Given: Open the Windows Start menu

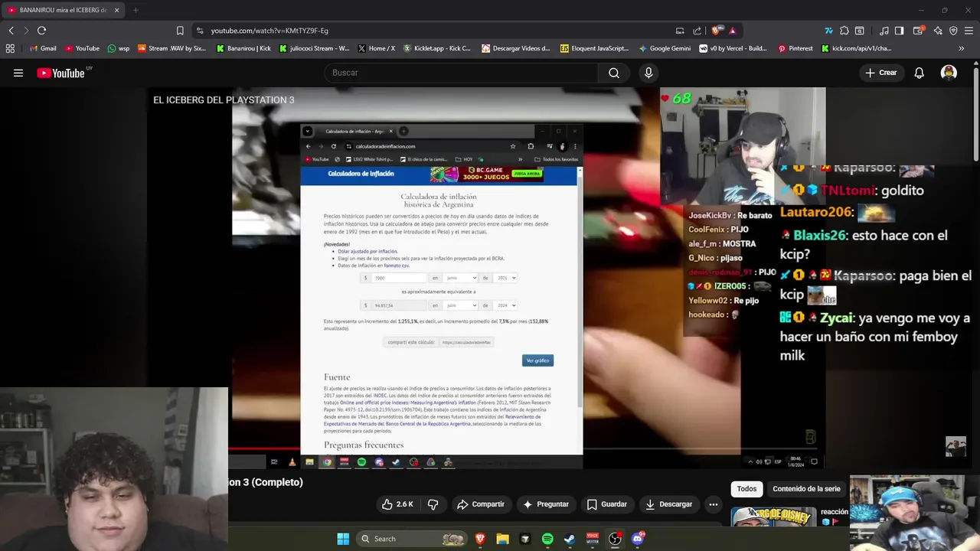Looking at the screenshot, I should click(x=343, y=539).
